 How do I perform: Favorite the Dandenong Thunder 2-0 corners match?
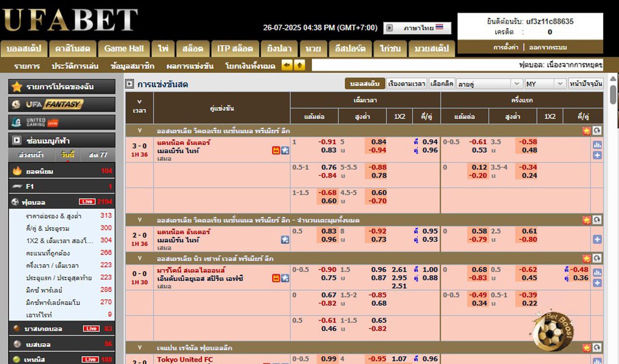click(x=285, y=240)
